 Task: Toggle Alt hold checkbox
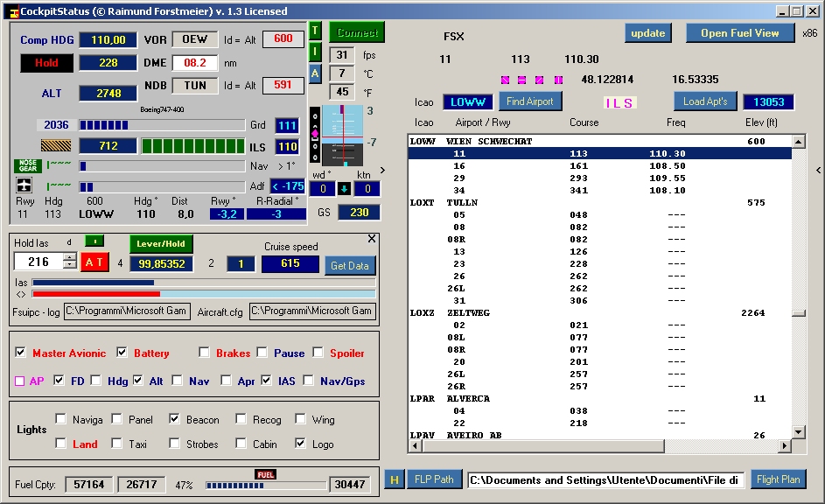[x=138, y=380]
